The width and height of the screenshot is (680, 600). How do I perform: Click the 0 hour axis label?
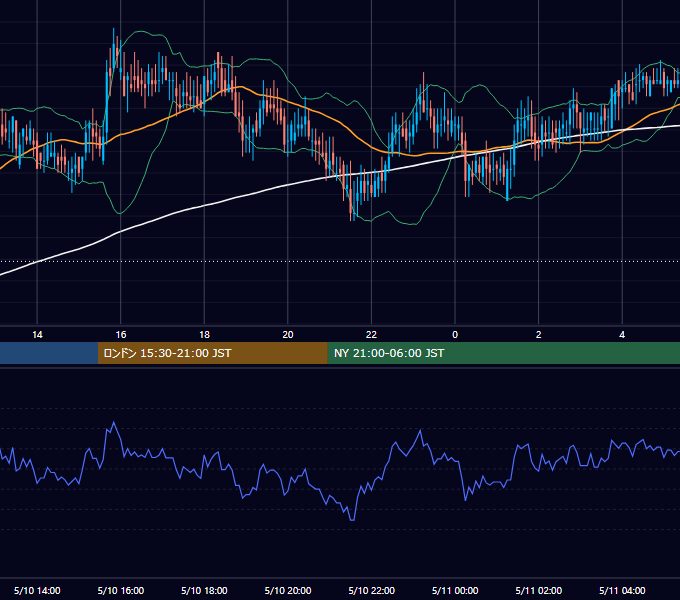(455, 335)
